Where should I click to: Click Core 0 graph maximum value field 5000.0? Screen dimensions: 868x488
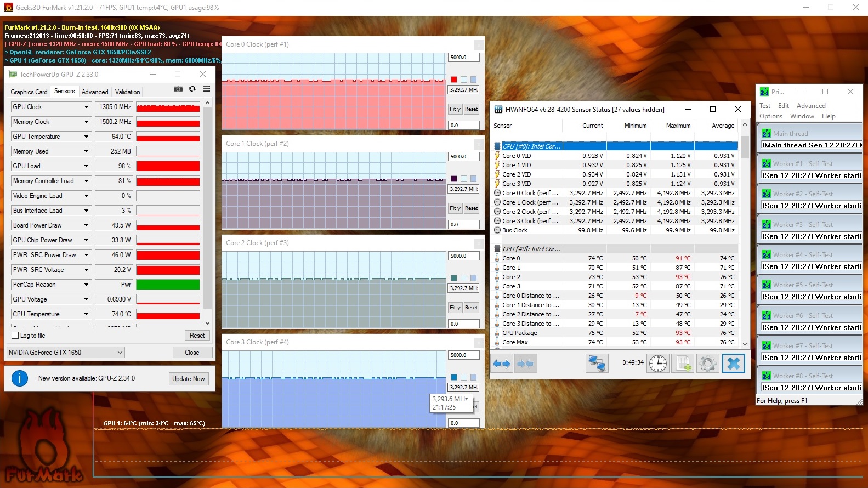point(464,58)
